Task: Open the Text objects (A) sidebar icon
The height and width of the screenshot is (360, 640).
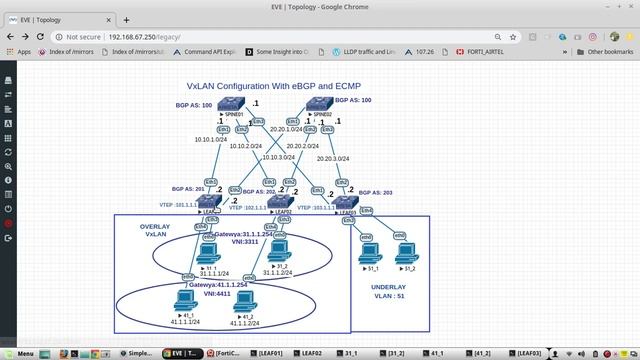Action: click(x=8, y=123)
